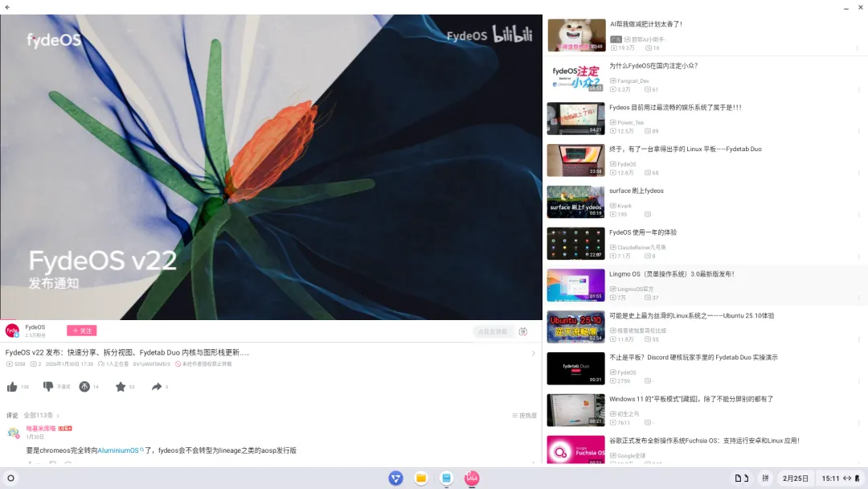Open Windows 11 平板模式 video thumbnail
The width and height of the screenshot is (868, 489).
(x=576, y=410)
